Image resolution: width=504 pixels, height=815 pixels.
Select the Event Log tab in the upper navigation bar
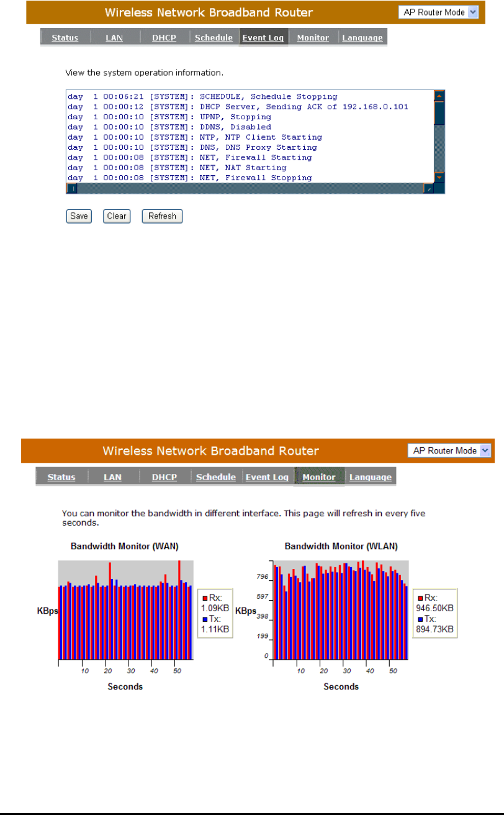[264, 38]
